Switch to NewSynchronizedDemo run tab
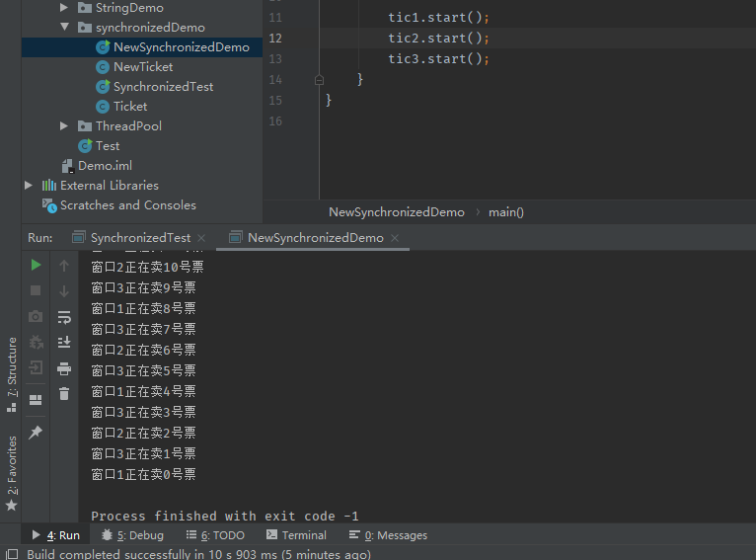The width and height of the screenshot is (756, 560). (315, 238)
